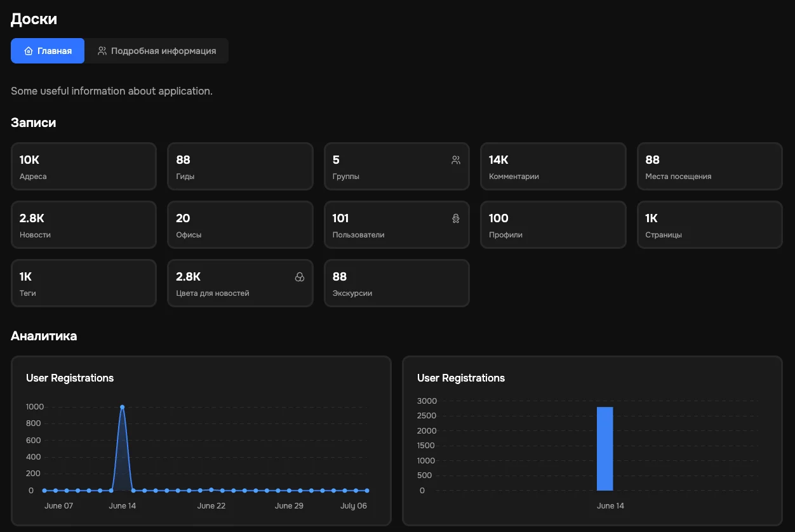
Task: Open the Профили card
Action: click(x=553, y=225)
